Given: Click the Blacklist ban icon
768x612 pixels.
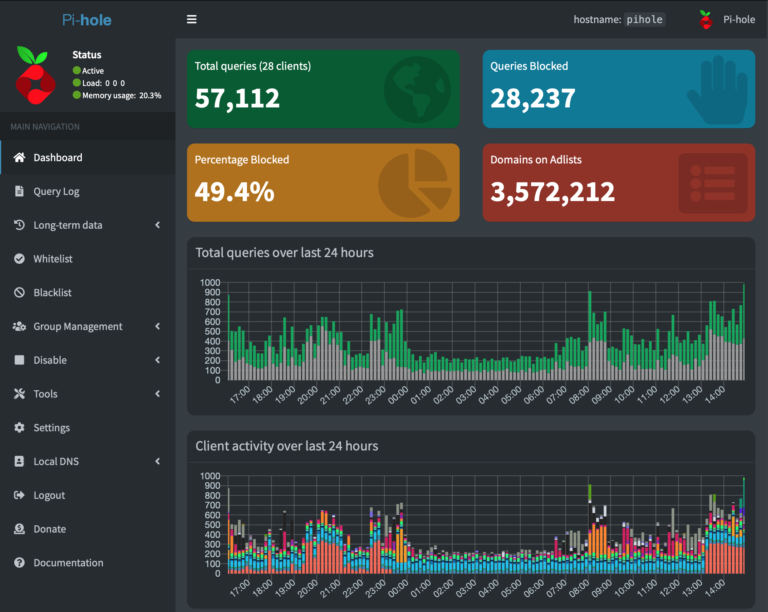Looking at the screenshot, I should 19,292.
